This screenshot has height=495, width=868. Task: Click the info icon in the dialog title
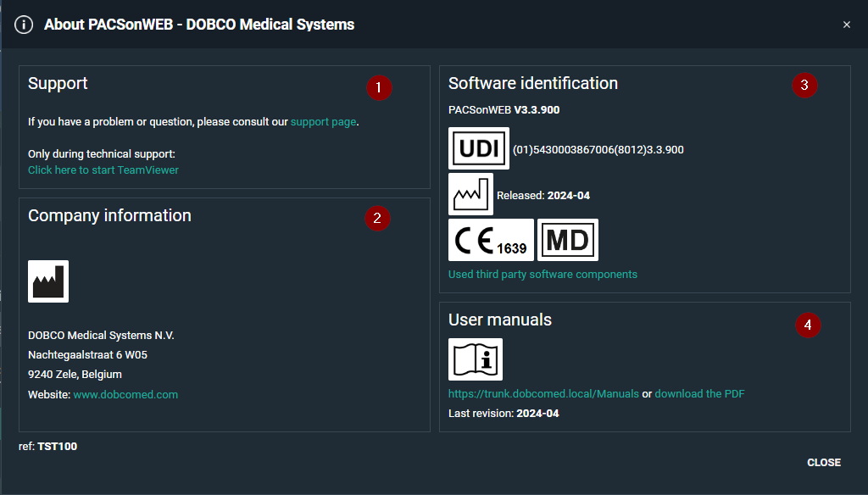click(x=24, y=25)
